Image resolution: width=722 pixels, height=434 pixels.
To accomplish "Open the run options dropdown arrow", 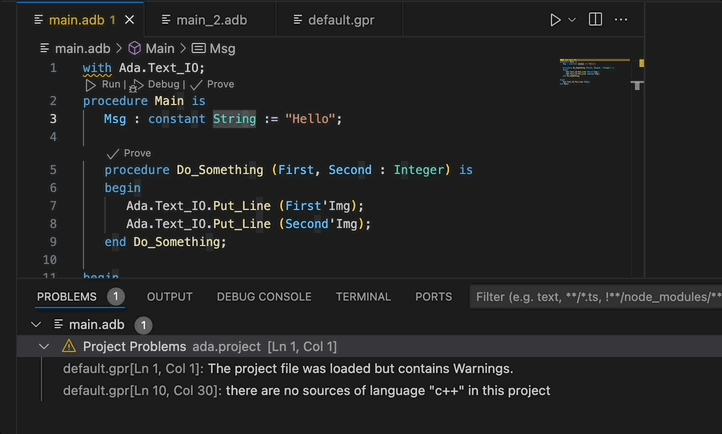I will pyautogui.click(x=572, y=20).
